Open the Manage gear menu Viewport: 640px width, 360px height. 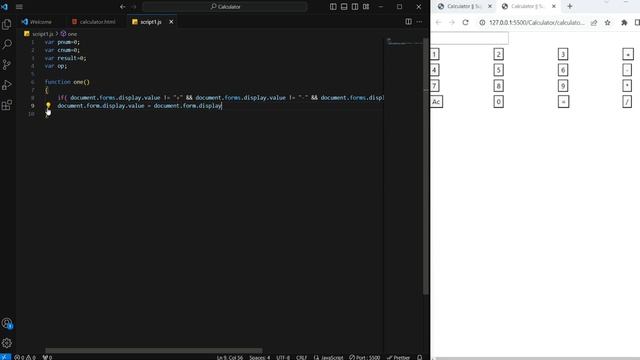coord(7,343)
